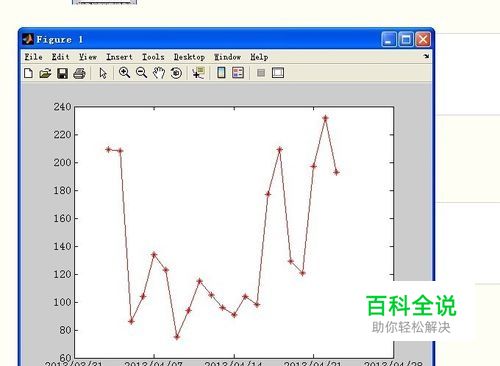Click the y-axis label 200
The width and height of the screenshot is (500, 366).
pos(62,163)
